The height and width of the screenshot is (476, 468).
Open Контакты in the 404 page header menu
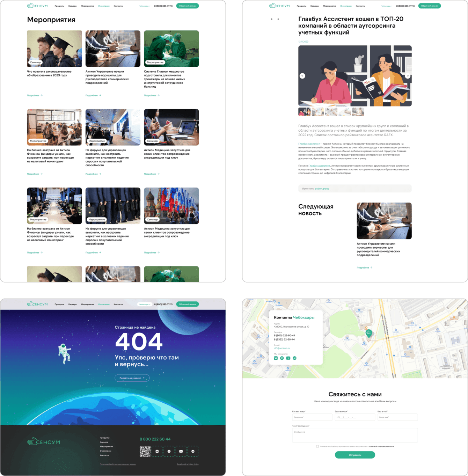click(118, 304)
